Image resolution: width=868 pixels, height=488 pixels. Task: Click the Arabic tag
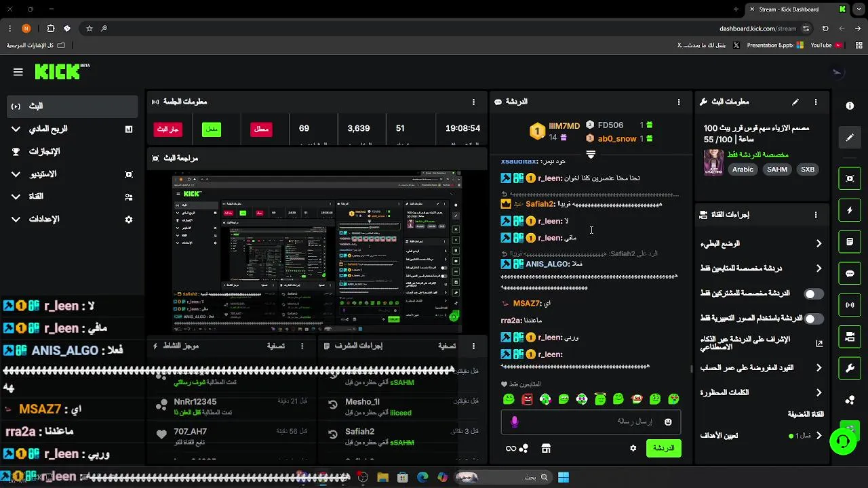[743, 169]
